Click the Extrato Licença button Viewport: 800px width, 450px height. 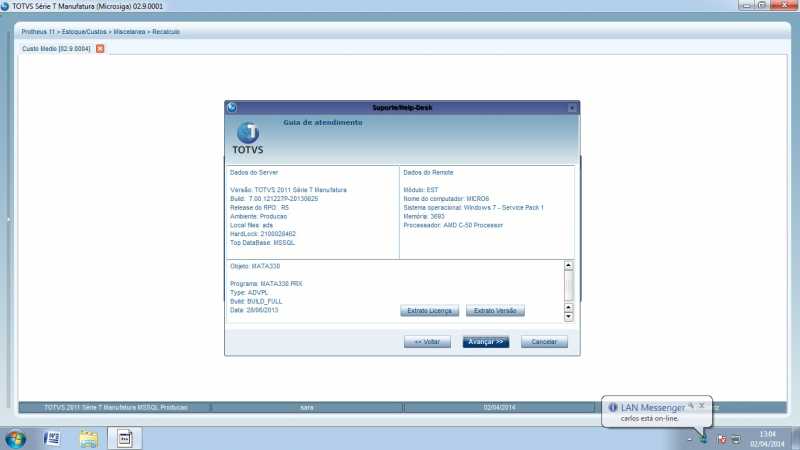[430, 310]
